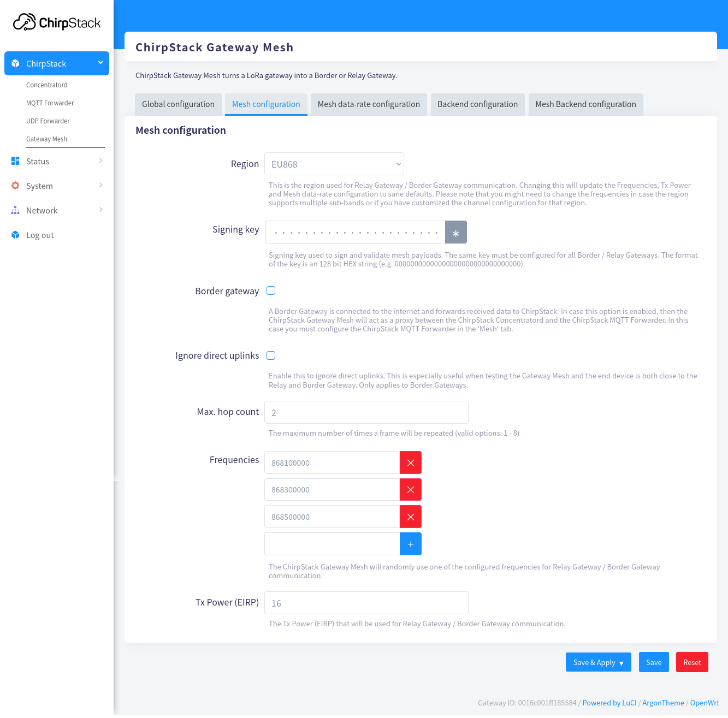Click the ChirpStack logo in sidebar
This screenshot has height=718, width=728.
tap(57, 22)
